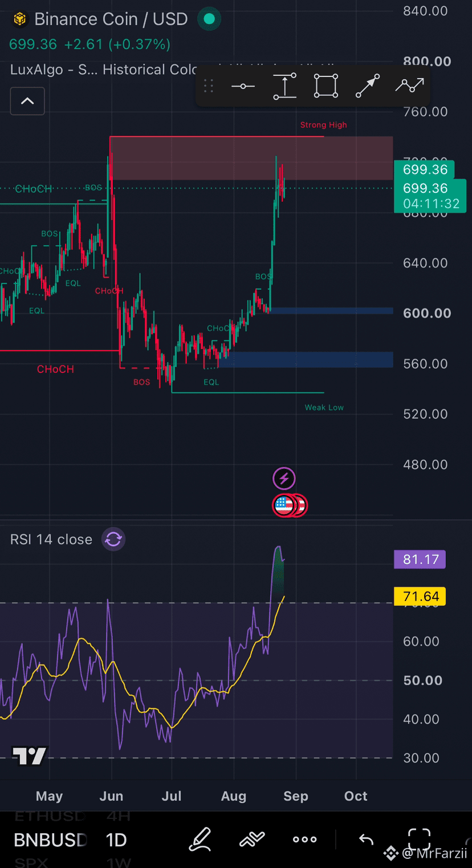The height and width of the screenshot is (868, 472).
Task: Tap the lower blue demand zone rectangle
Action: 306,359
